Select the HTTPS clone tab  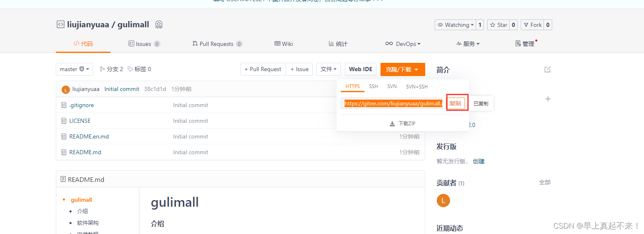[x=353, y=86]
